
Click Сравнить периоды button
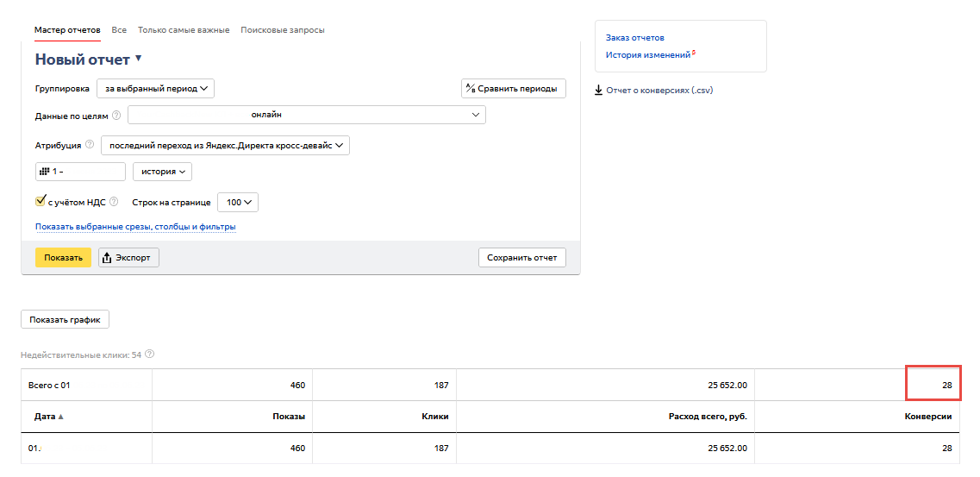[514, 88]
